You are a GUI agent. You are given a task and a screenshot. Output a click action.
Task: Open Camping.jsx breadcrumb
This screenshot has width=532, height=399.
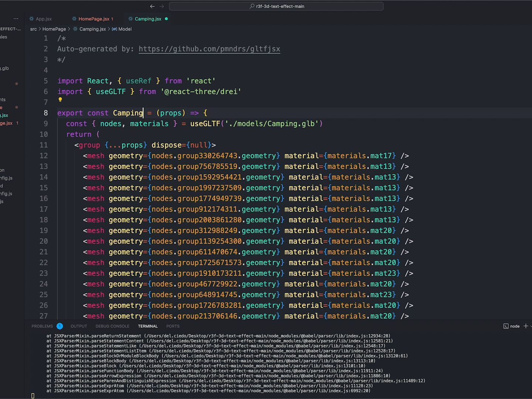(92, 29)
